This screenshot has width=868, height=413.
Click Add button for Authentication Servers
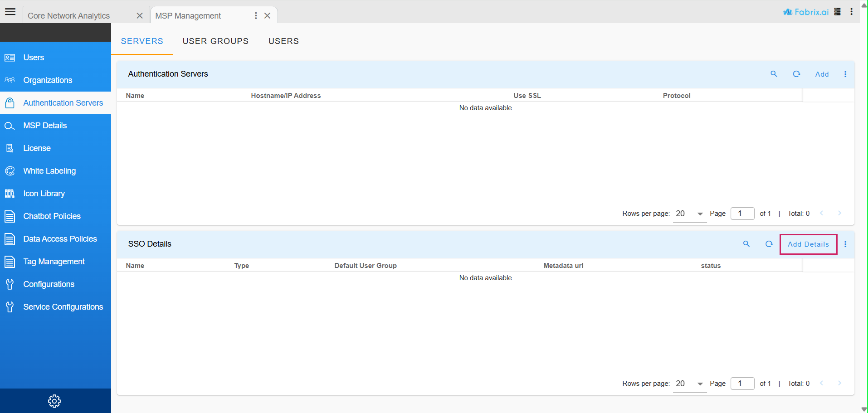[x=822, y=74]
